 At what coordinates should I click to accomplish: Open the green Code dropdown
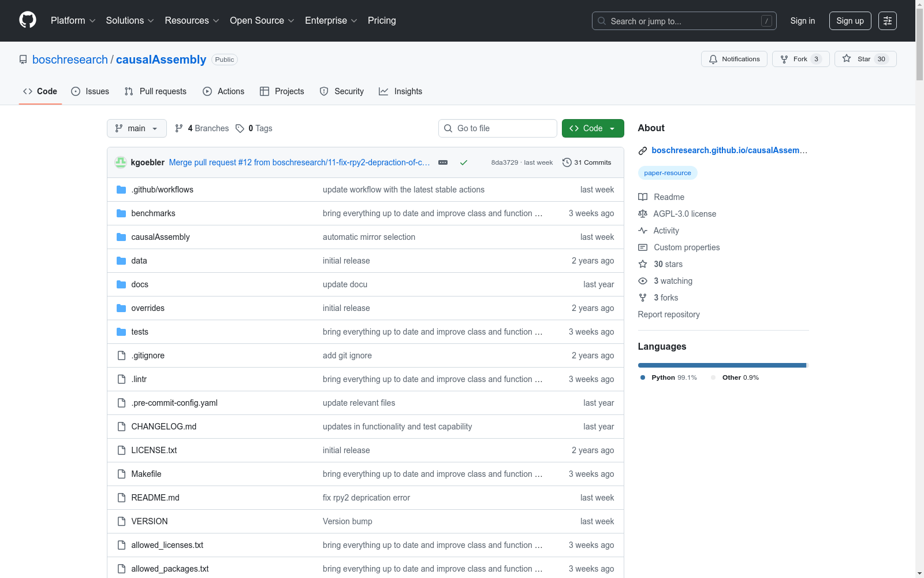pyautogui.click(x=593, y=128)
